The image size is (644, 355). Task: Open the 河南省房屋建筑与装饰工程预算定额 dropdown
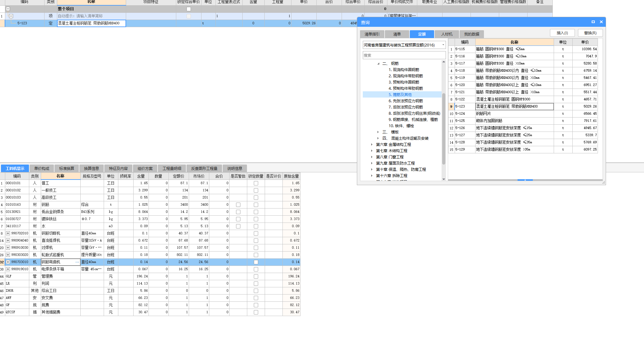[443, 45]
